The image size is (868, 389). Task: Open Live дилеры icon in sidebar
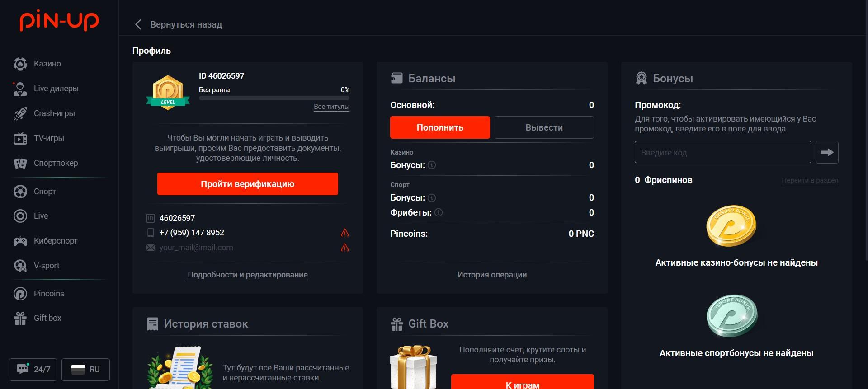tap(20, 89)
